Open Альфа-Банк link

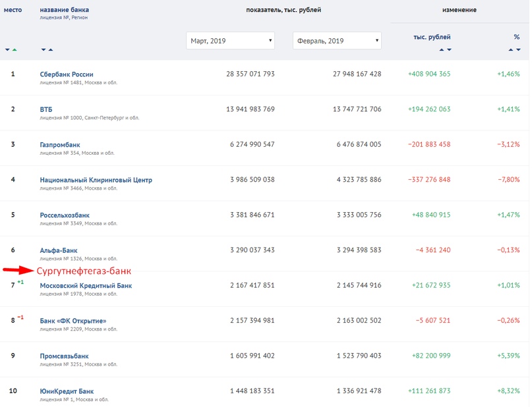(x=59, y=250)
